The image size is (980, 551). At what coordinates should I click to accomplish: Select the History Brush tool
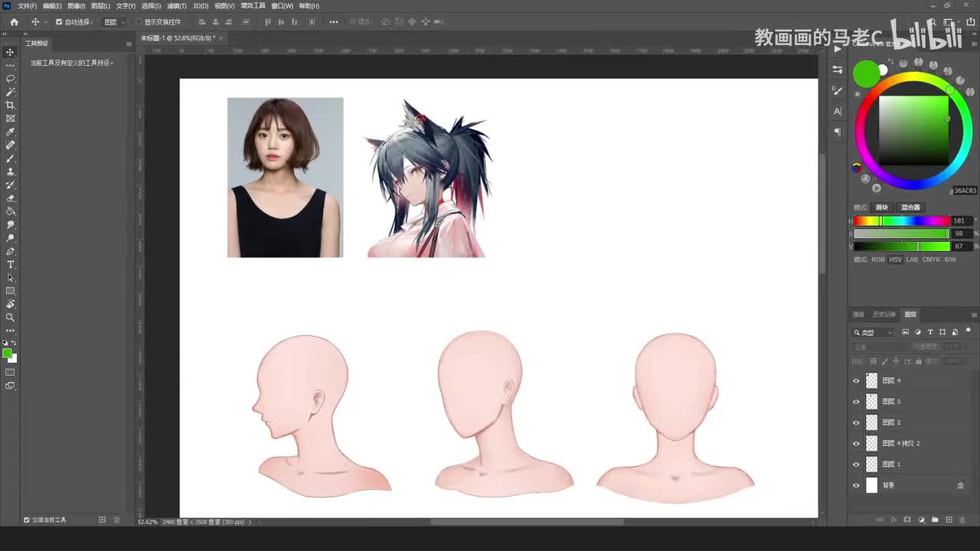pos(10,184)
